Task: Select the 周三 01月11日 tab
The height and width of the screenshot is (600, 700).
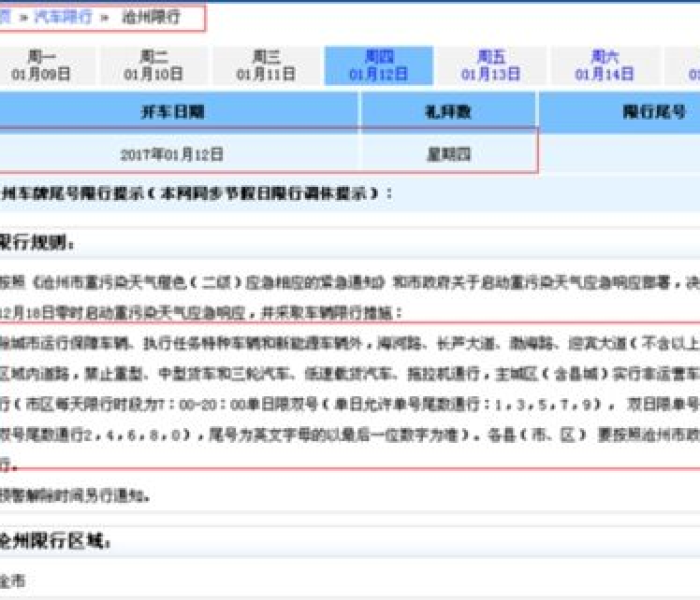Action: tap(266, 65)
